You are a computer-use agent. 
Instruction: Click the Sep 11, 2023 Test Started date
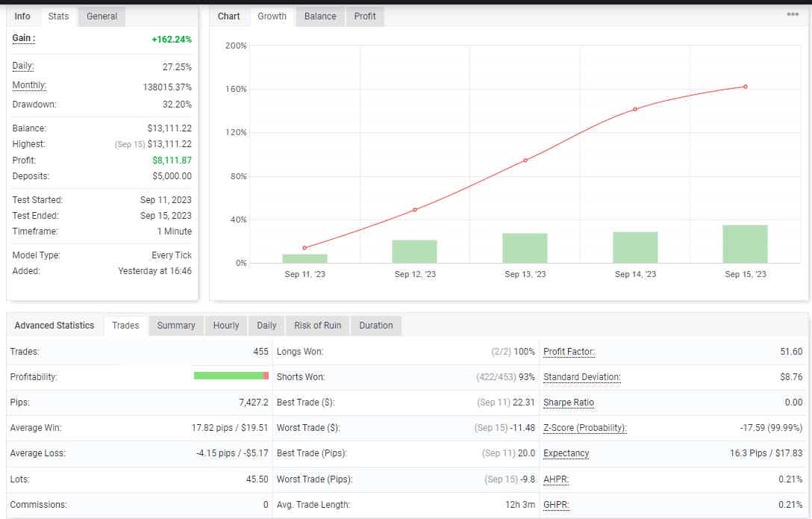(166, 200)
